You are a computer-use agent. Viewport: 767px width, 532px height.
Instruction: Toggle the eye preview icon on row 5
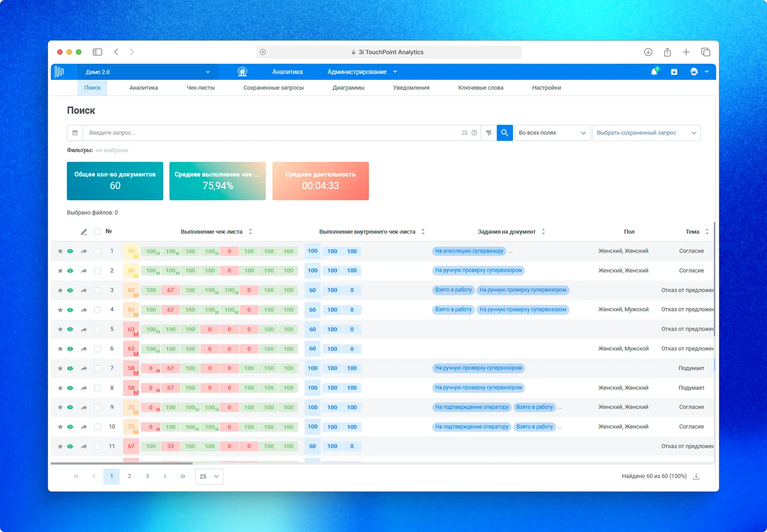pos(70,329)
